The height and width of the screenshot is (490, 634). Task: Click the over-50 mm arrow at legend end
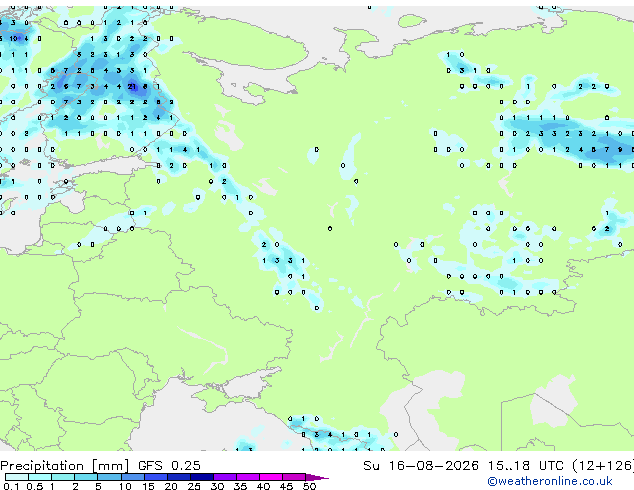317,477
